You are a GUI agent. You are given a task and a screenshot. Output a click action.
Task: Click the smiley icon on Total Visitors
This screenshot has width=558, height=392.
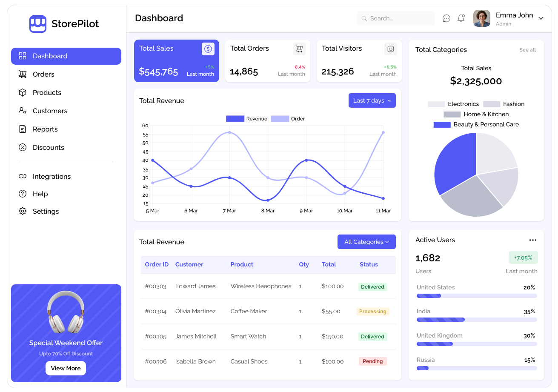tap(391, 49)
